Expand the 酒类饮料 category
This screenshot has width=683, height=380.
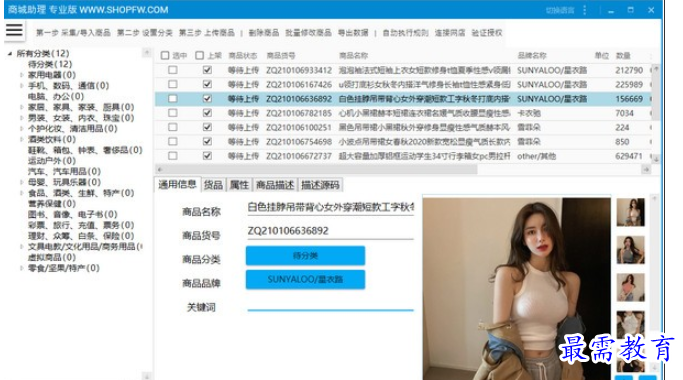click(x=21, y=139)
